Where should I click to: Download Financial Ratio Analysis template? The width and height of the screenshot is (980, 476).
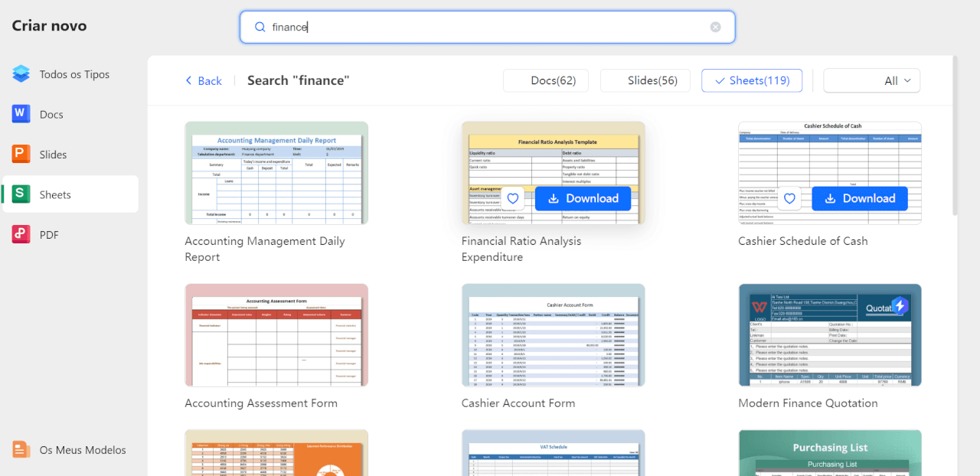tap(583, 199)
